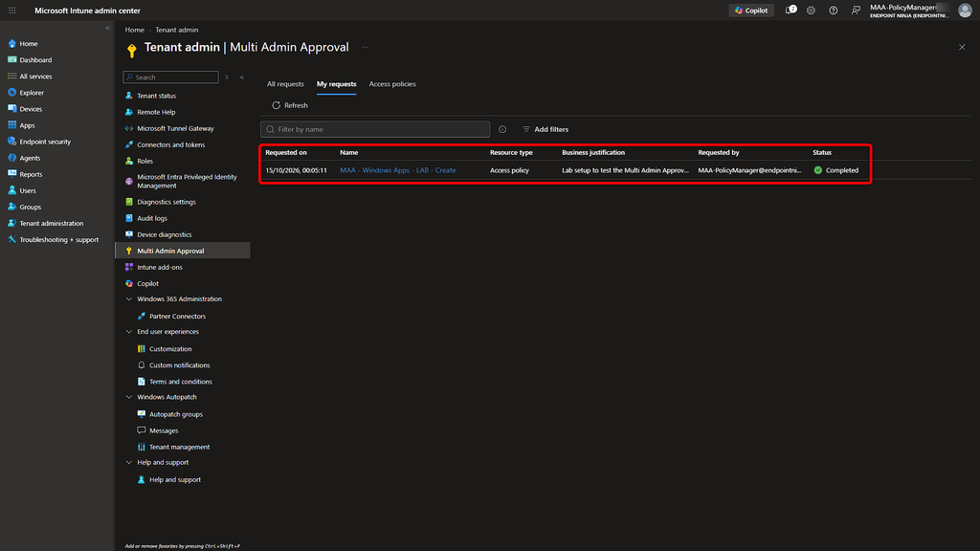Open Audit logs

click(x=152, y=218)
